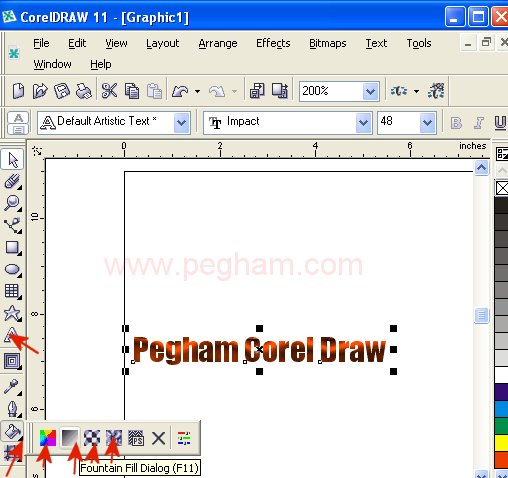The height and width of the screenshot is (478, 508).
Task: Toggle Bold formatting
Action: point(456,123)
